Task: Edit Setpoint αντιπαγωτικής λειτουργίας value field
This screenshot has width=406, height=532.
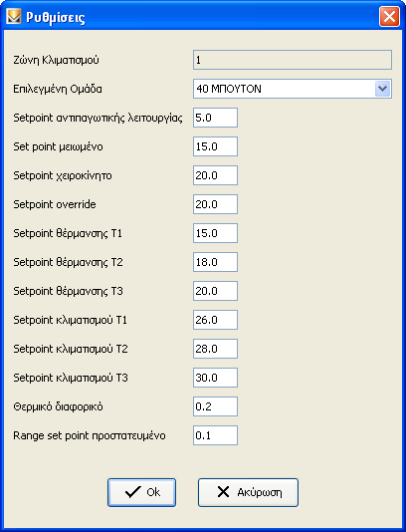Action: click(x=216, y=118)
